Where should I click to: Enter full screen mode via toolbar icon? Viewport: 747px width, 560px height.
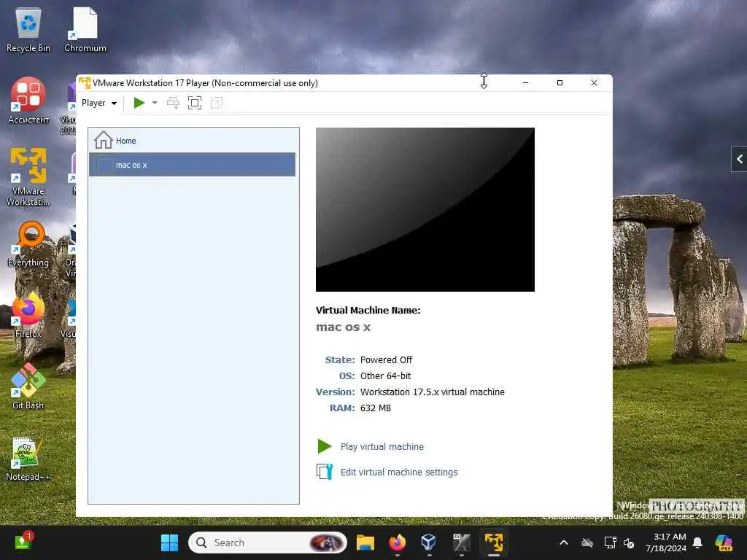(x=194, y=103)
